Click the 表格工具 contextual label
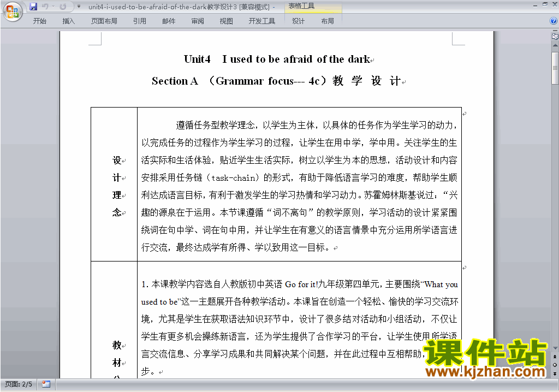The height and width of the screenshot is (392, 559). (301, 6)
